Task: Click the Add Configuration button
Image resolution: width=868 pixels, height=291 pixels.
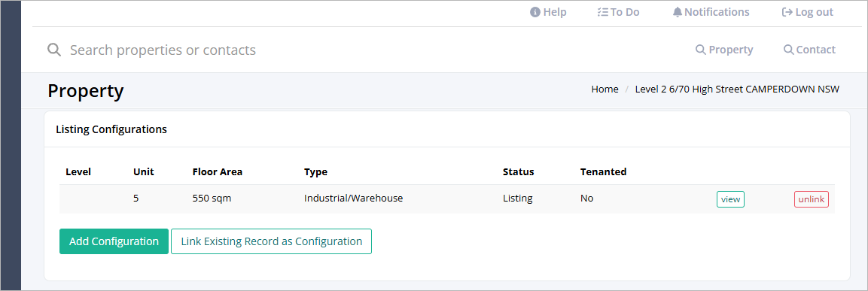Action: pos(114,241)
